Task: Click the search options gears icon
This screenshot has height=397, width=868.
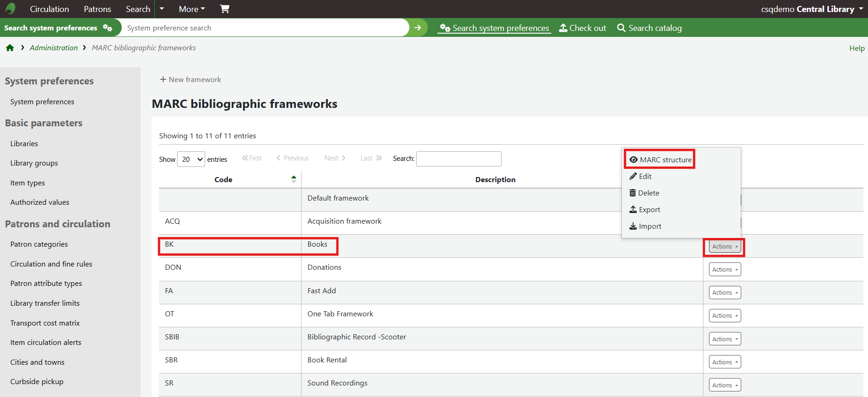Action: pos(107,28)
